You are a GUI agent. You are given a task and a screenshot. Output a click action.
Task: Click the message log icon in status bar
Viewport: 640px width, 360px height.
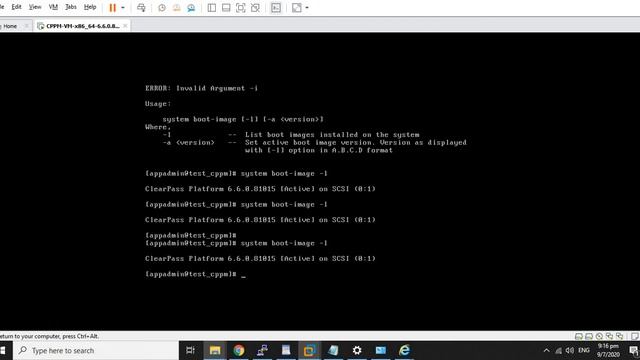635,336
